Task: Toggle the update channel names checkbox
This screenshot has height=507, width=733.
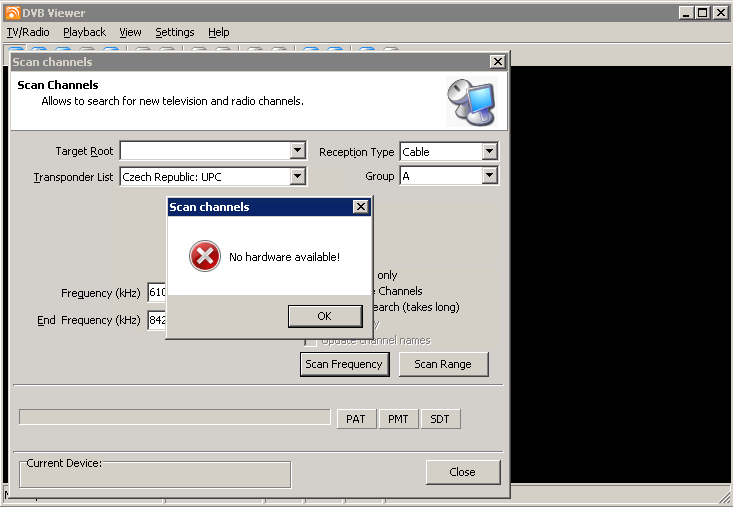Action: tap(310, 341)
